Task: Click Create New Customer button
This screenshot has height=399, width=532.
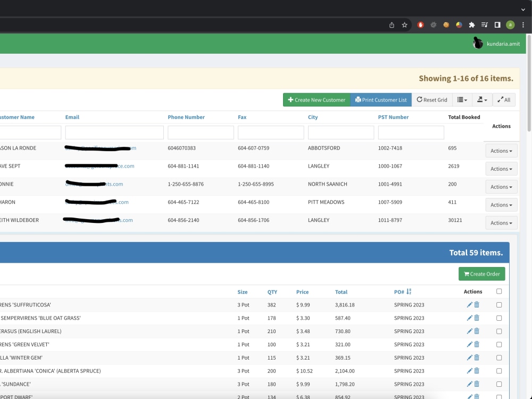Action: (317, 100)
